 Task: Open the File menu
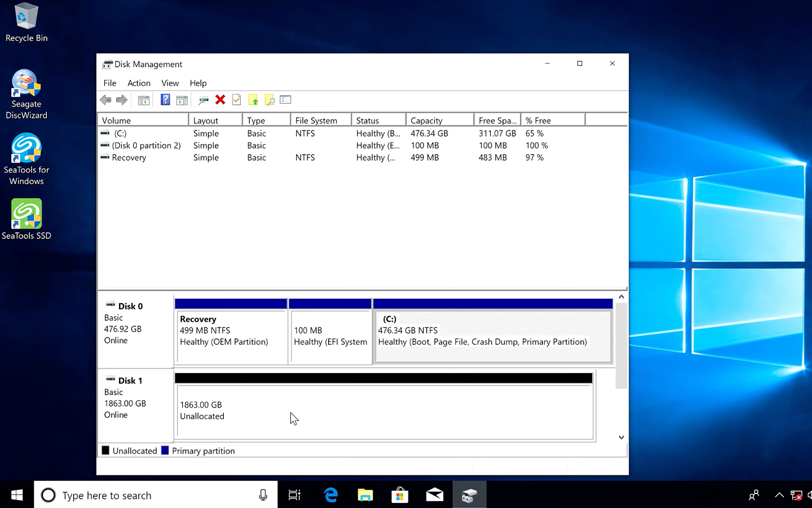[110, 83]
